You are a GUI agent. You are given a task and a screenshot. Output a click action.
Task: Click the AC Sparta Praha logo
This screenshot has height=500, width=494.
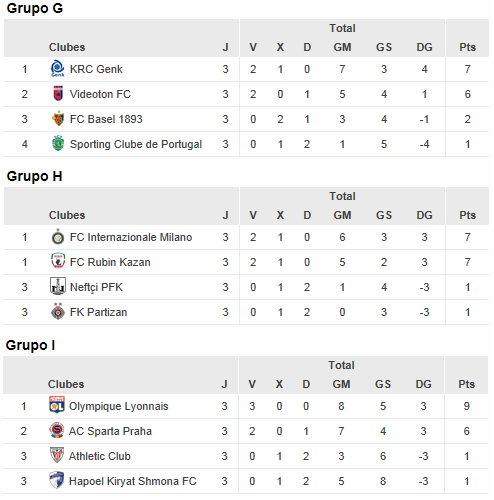(57, 430)
